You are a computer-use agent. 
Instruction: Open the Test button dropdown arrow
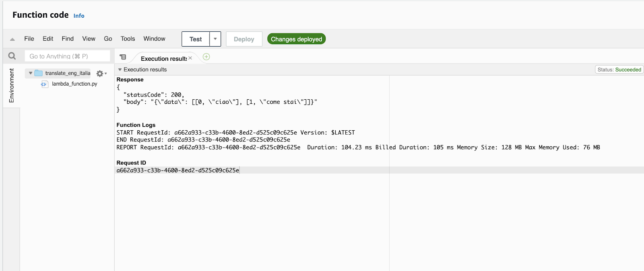215,39
